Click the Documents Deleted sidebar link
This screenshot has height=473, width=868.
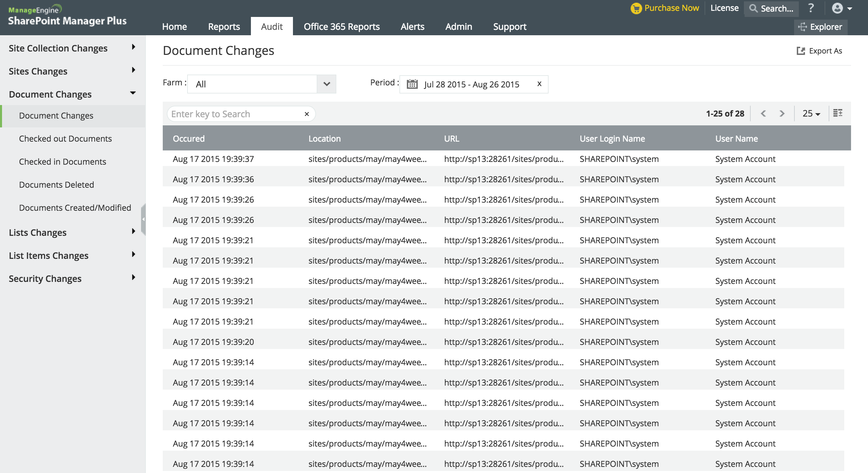pos(56,185)
